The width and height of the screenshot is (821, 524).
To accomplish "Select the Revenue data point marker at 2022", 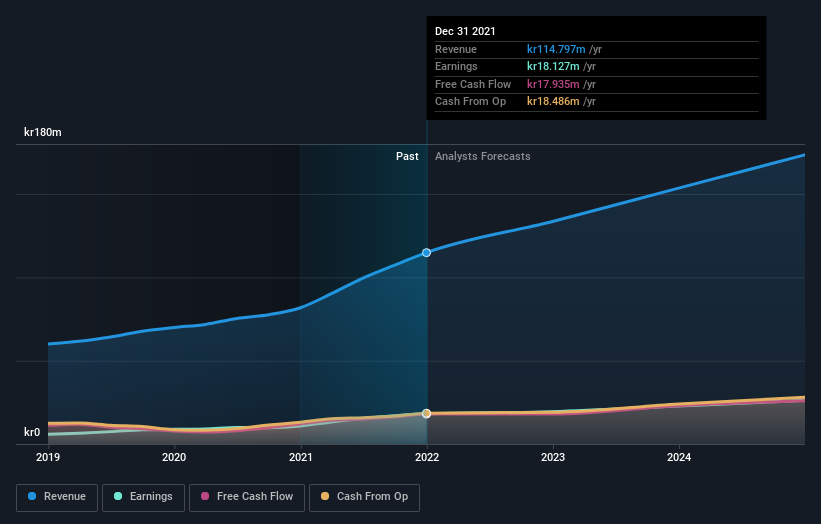I will pos(427,253).
